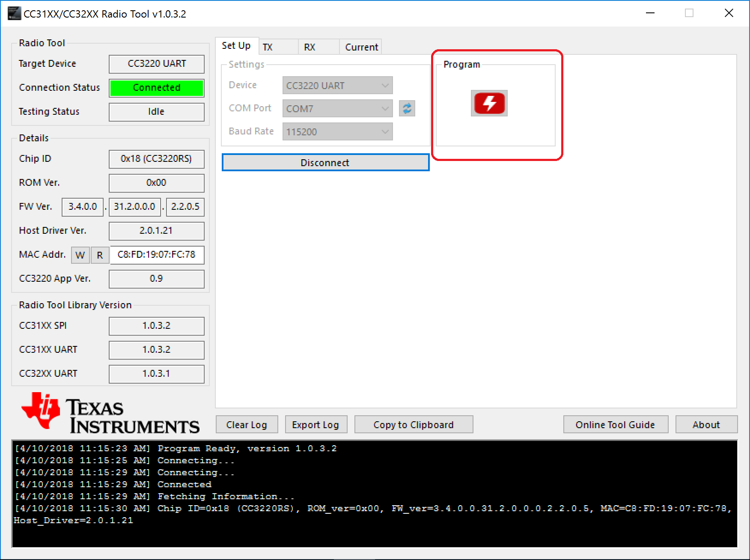The height and width of the screenshot is (560, 750).
Task: Close the Radio Tool window
Action: (729, 13)
